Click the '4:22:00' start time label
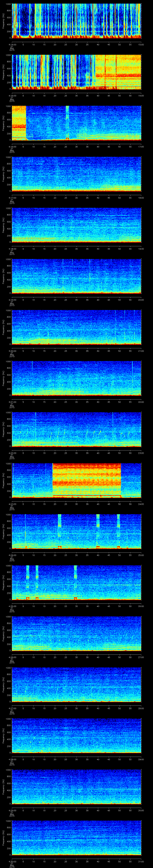 pos(12,453)
